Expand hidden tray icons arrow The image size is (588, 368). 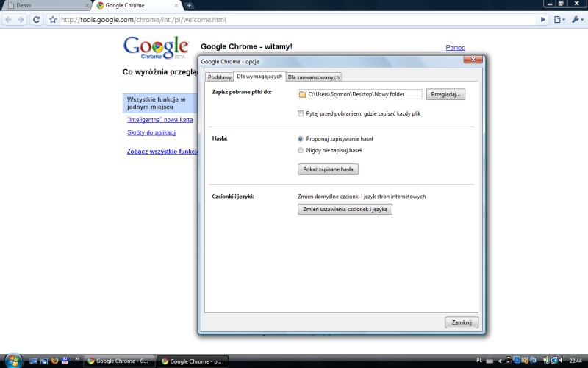tap(500, 361)
